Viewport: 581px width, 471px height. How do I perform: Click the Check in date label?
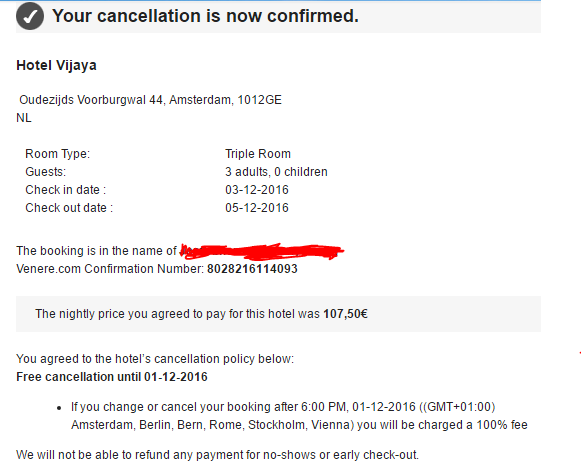[x=66, y=190]
